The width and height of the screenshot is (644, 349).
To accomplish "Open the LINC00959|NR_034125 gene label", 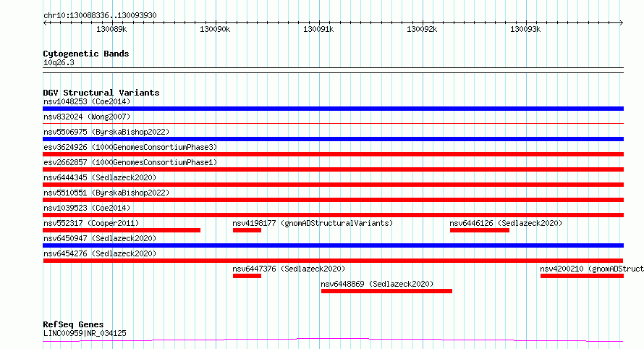I will pos(85,333).
